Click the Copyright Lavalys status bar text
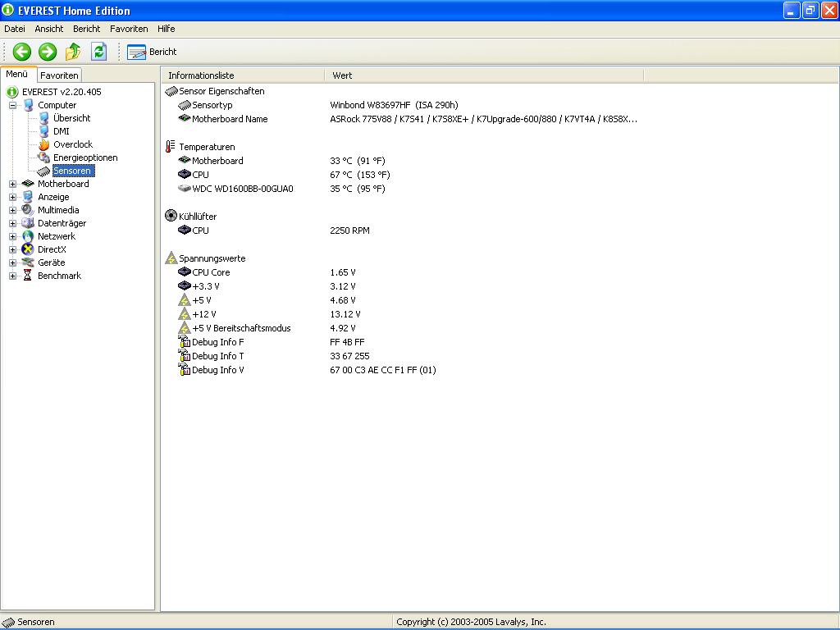This screenshot has width=840, height=630. coord(472,622)
